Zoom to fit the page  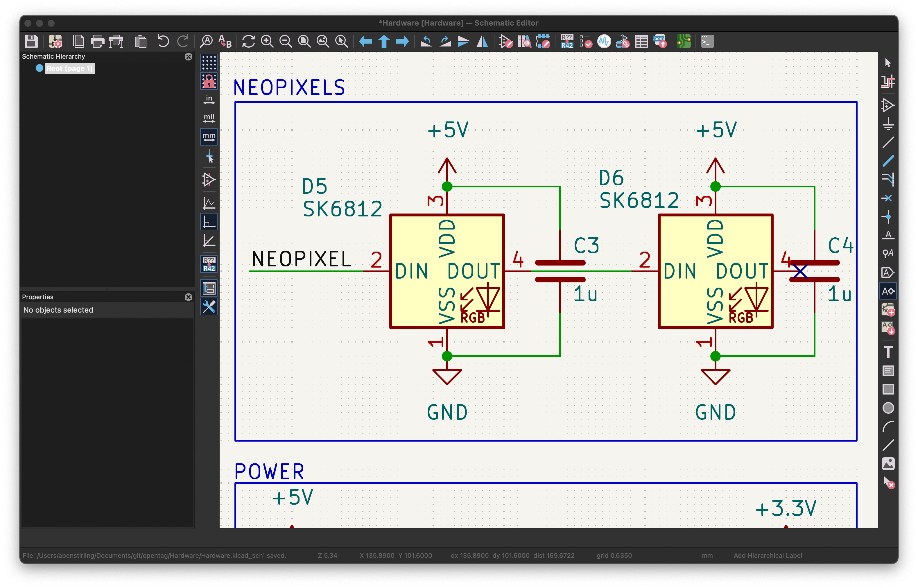304,41
